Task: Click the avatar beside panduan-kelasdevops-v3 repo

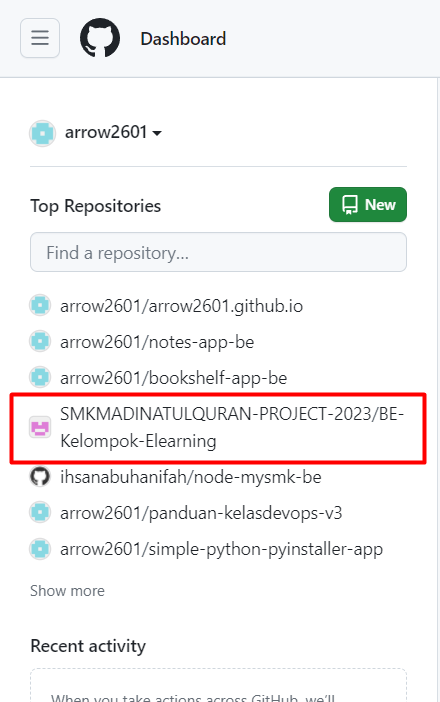Action: pyautogui.click(x=40, y=513)
